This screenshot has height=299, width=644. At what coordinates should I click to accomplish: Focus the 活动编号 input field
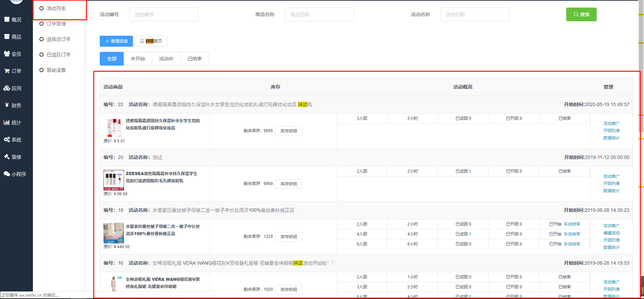point(164,14)
